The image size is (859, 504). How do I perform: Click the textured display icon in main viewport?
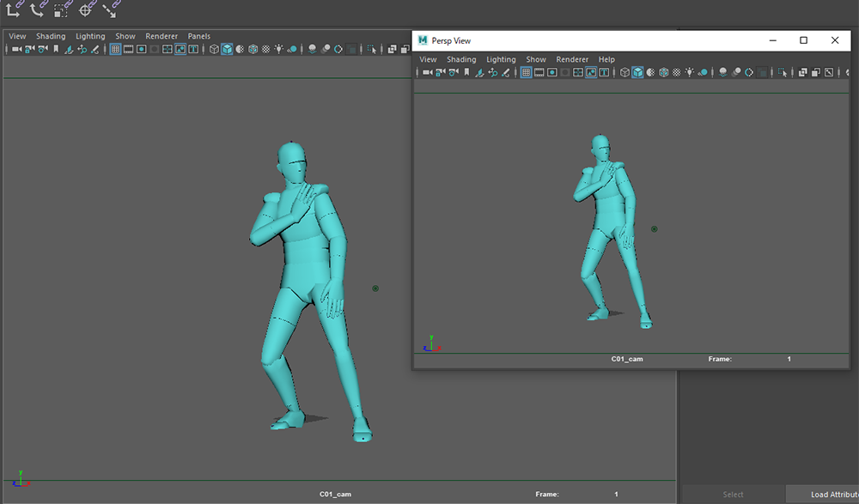click(265, 50)
